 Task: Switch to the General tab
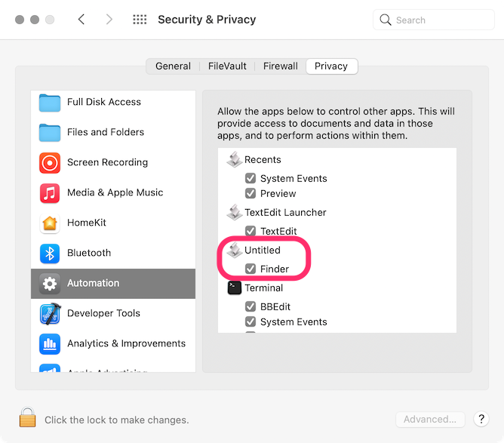(x=173, y=66)
